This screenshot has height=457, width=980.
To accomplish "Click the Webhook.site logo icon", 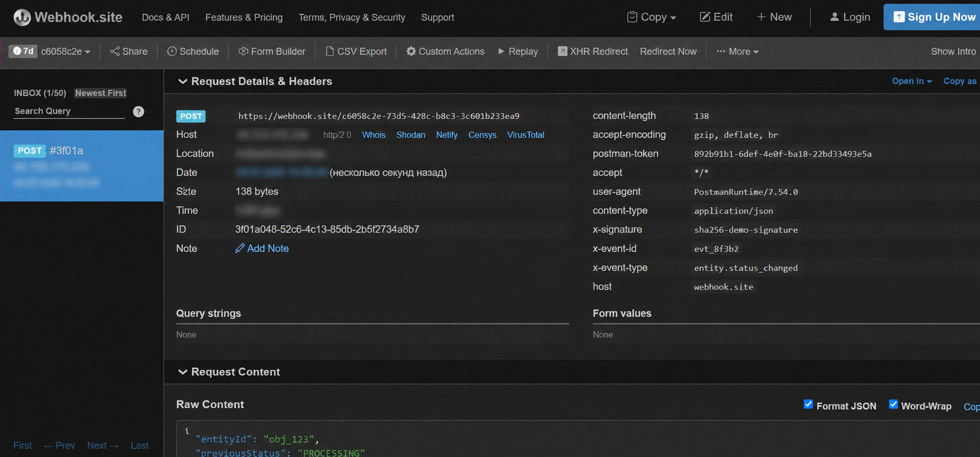I will (22, 17).
